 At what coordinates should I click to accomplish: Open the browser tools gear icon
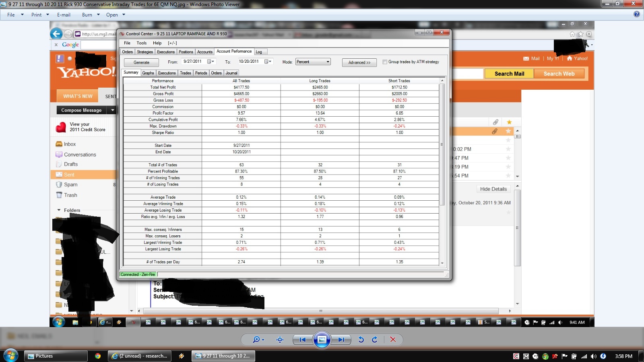[589, 34]
